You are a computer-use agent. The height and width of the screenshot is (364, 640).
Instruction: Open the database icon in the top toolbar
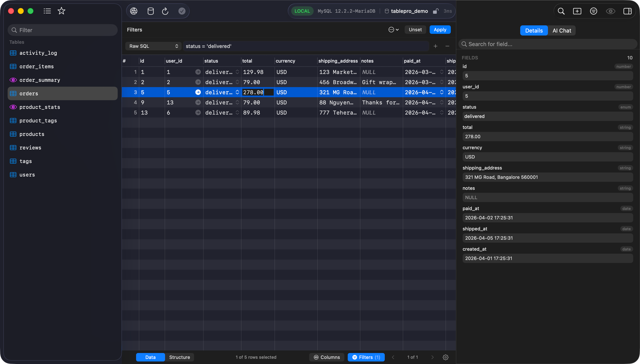(x=150, y=11)
